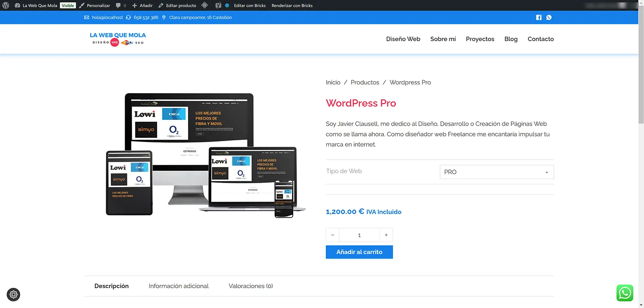644x308 pixels.
Task: Open the Añadir new content menu
Action: tap(142, 6)
